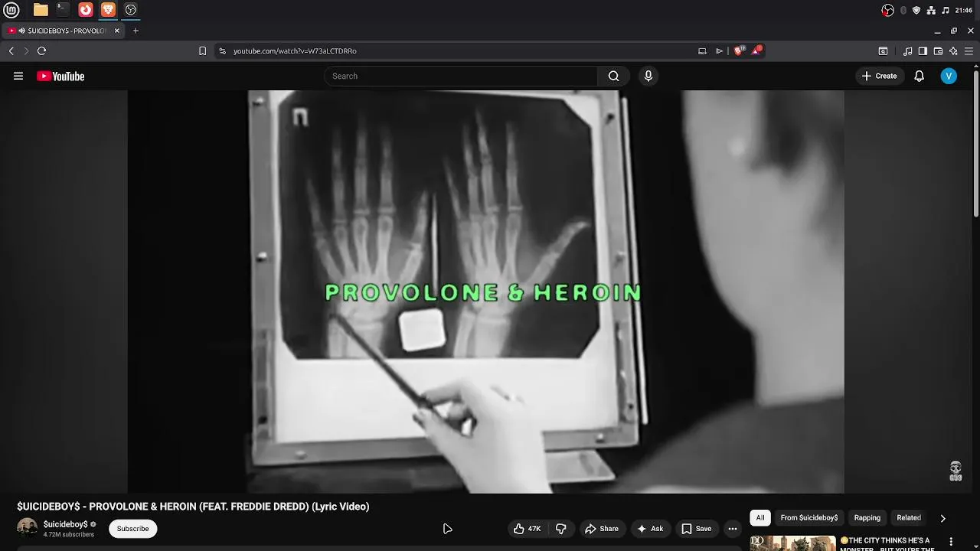980x551 pixels.
Task: Select the All filter chip
Action: point(760,518)
